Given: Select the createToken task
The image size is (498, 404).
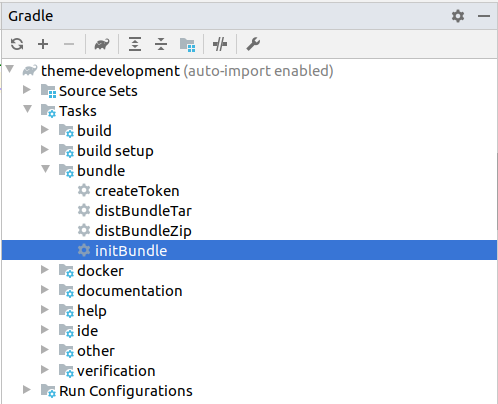Looking at the screenshot, I should (x=137, y=191).
